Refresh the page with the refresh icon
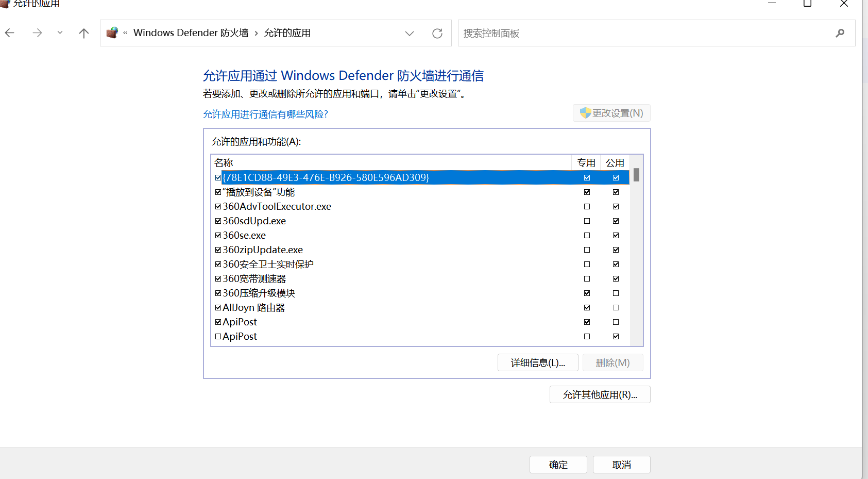Screen dimensions: 868x479 point(437,34)
